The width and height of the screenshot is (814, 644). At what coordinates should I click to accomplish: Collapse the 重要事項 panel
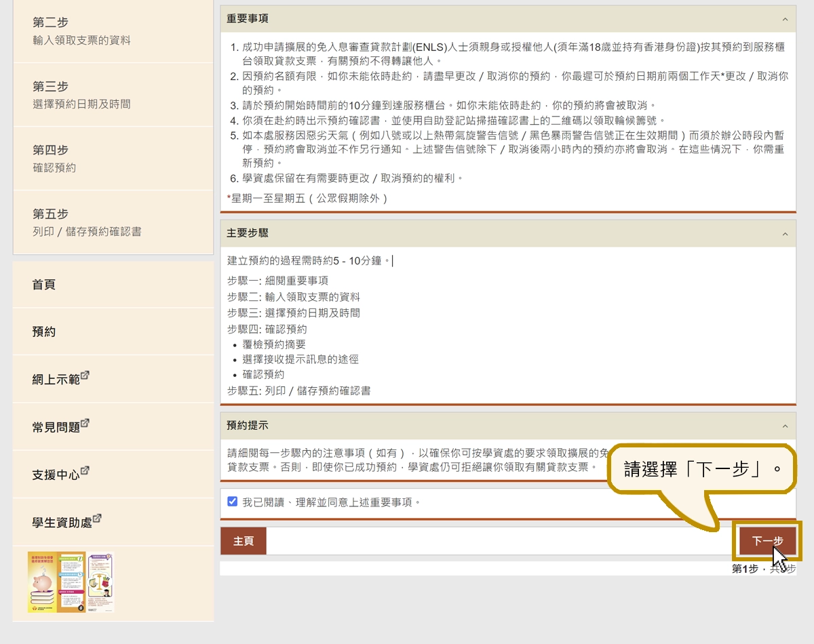(785, 19)
